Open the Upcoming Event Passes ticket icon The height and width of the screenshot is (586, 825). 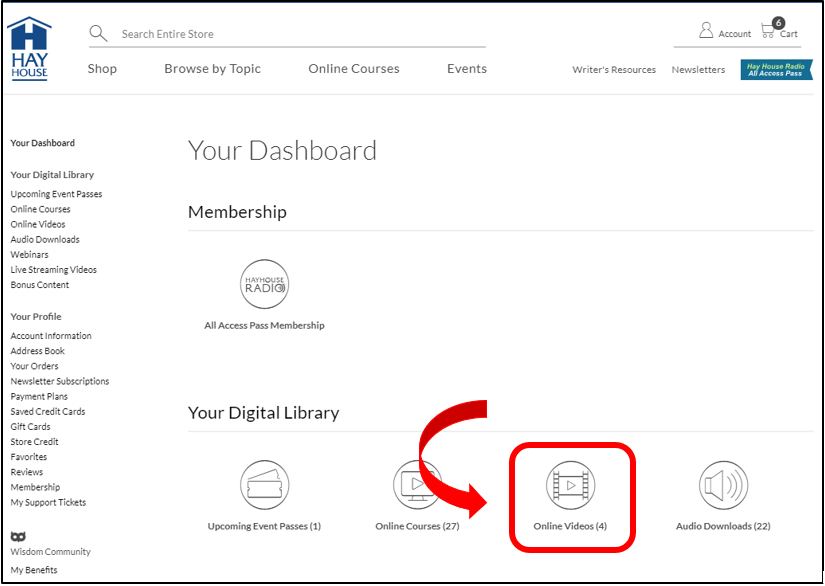click(x=264, y=485)
